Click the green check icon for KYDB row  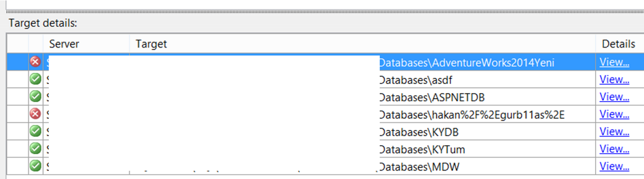click(35, 131)
